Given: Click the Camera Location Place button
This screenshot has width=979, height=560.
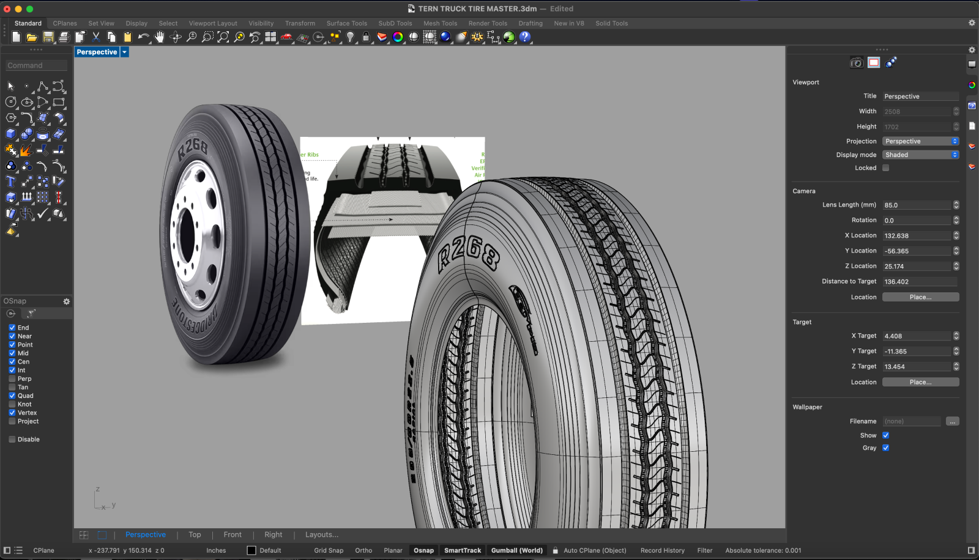Looking at the screenshot, I should pos(920,297).
